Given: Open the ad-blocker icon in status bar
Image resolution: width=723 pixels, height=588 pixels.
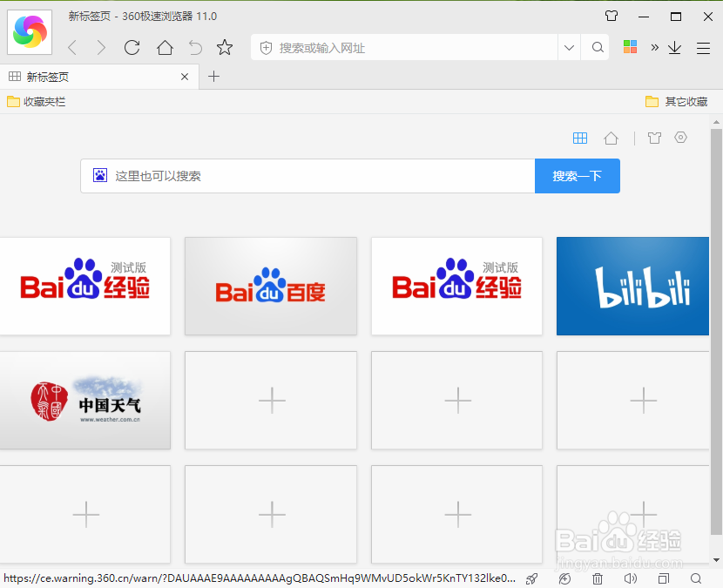Looking at the screenshot, I should click(x=564, y=578).
